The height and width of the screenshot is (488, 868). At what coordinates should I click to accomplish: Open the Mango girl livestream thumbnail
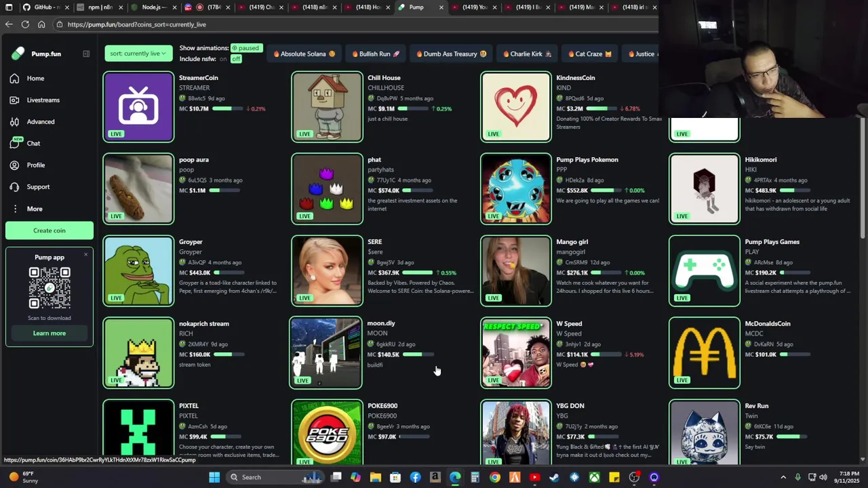(516, 271)
